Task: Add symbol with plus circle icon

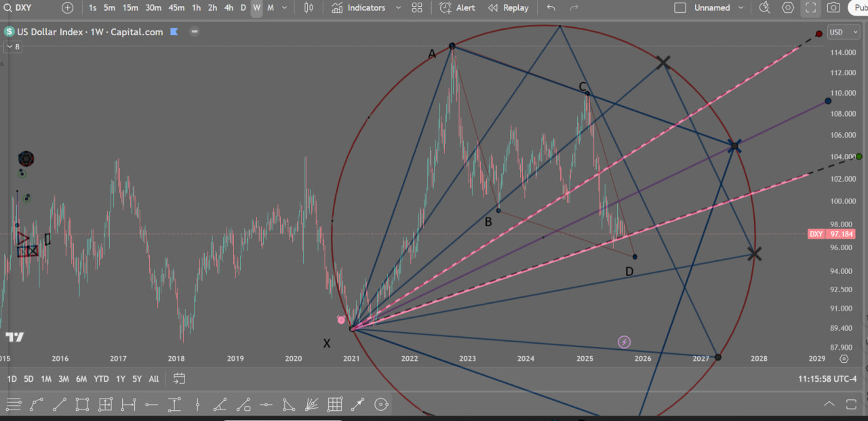Action: coord(67,8)
